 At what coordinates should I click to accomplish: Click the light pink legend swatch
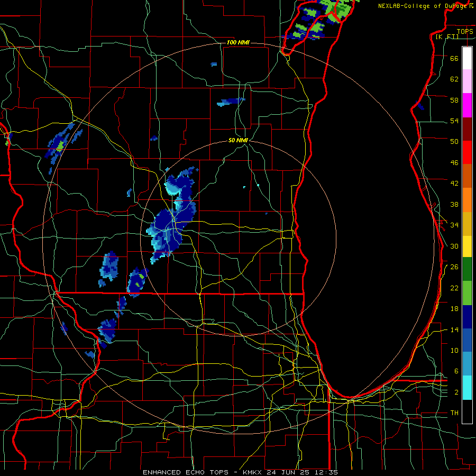click(x=467, y=81)
